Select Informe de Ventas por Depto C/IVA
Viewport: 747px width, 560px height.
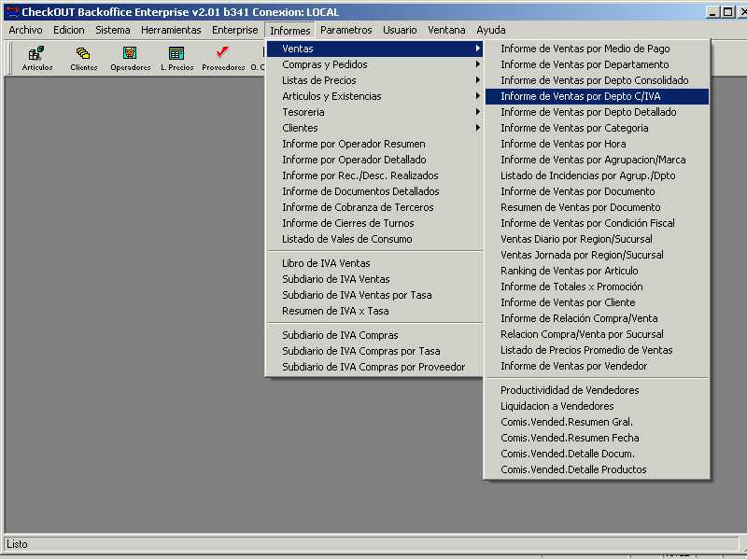click(x=597, y=96)
